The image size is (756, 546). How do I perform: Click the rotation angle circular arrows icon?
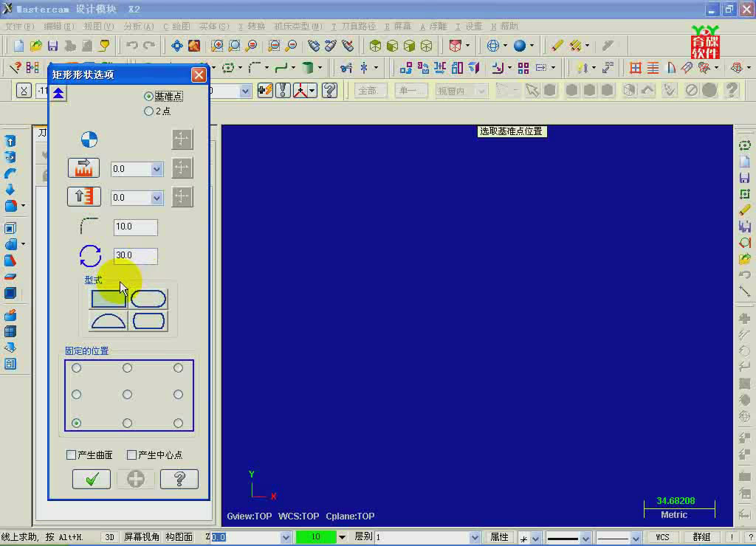click(90, 256)
